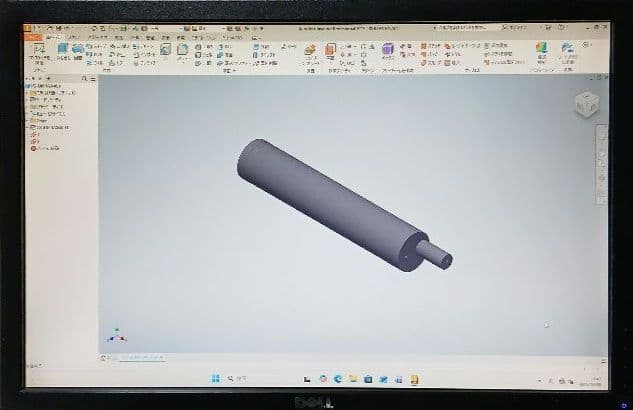Click the navigation bar on canvas right edge
Viewport: 633px width, 410px height.
[x=602, y=165]
